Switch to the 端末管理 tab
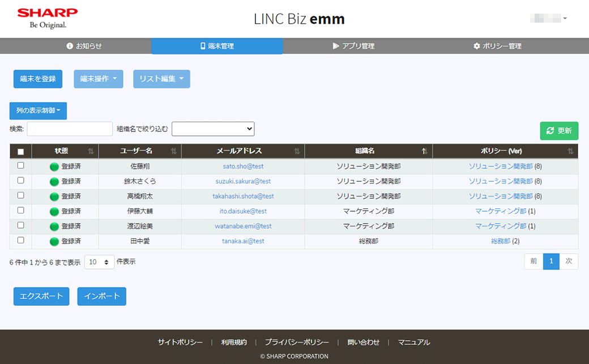Screen dimensions: 589x364 point(217,46)
